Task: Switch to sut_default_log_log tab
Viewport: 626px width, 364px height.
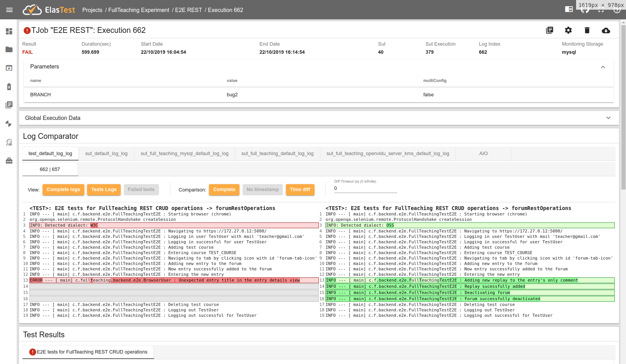Action: [x=106, y=154]
